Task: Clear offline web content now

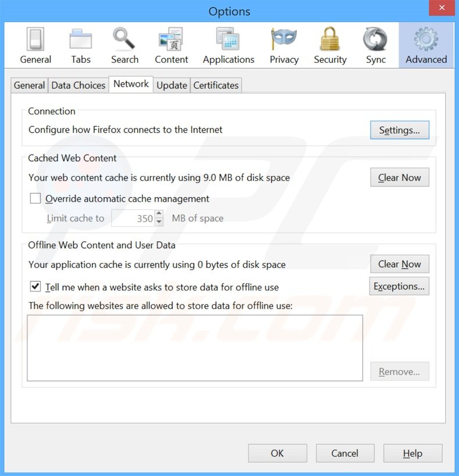Action: 400,264
